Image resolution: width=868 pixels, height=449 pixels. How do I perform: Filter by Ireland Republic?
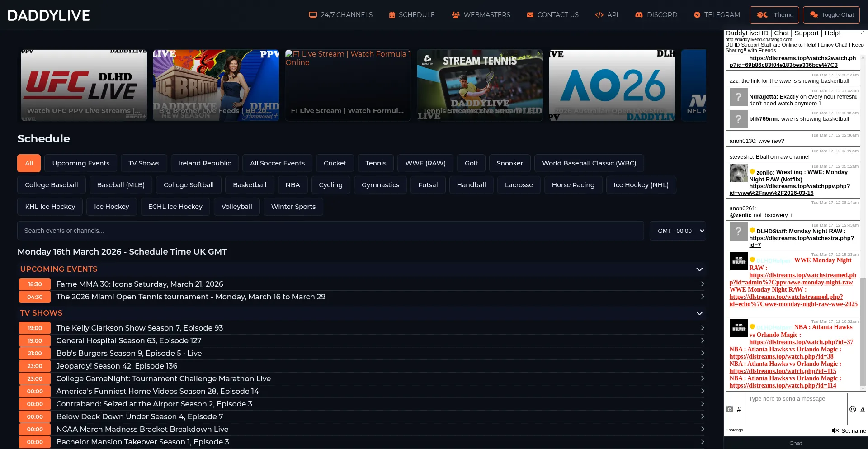205,163
